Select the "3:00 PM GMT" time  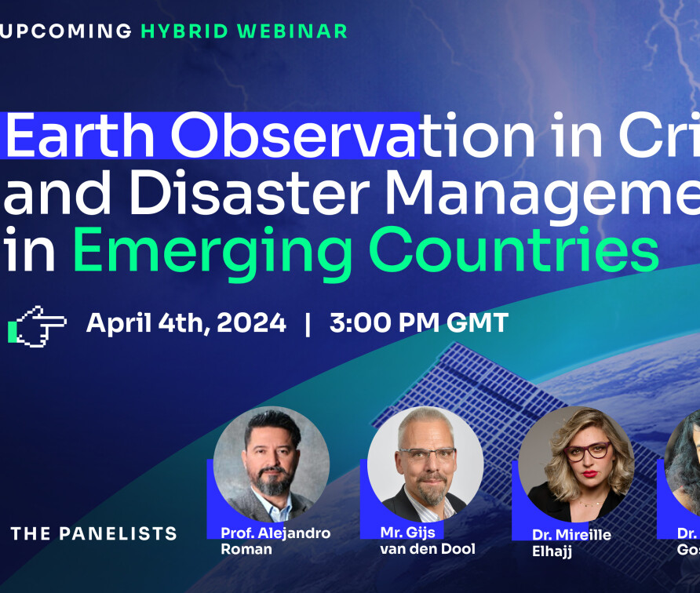click(x=419, y=323)
